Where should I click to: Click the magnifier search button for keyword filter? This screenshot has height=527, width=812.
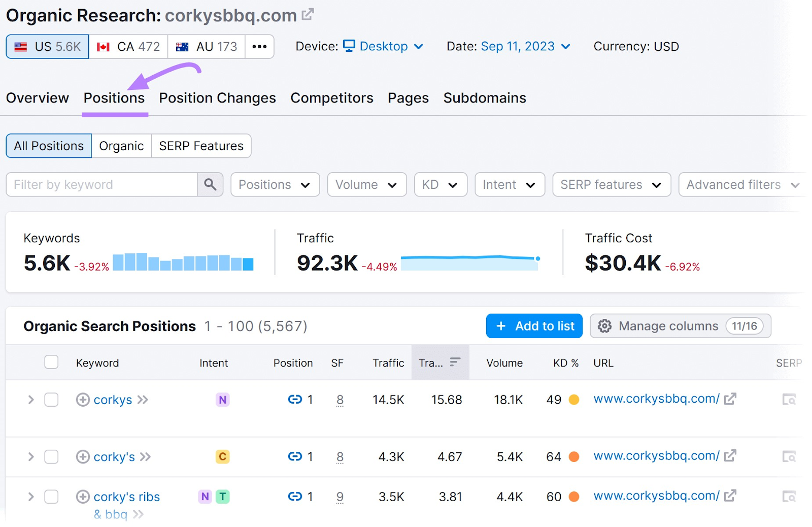pos(210,184)
